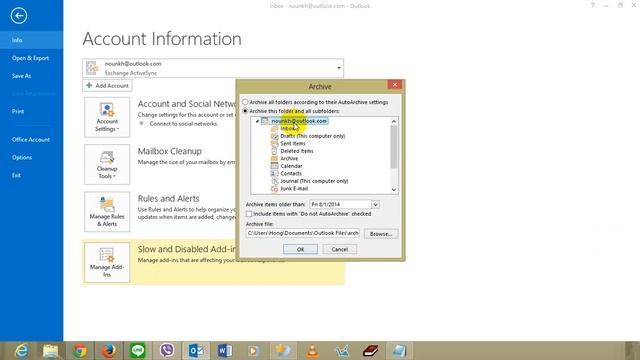Click the archive date field showing Fri 8/1/2014
The width and height of the screenshot is (640, 360).
click(340, 204)
